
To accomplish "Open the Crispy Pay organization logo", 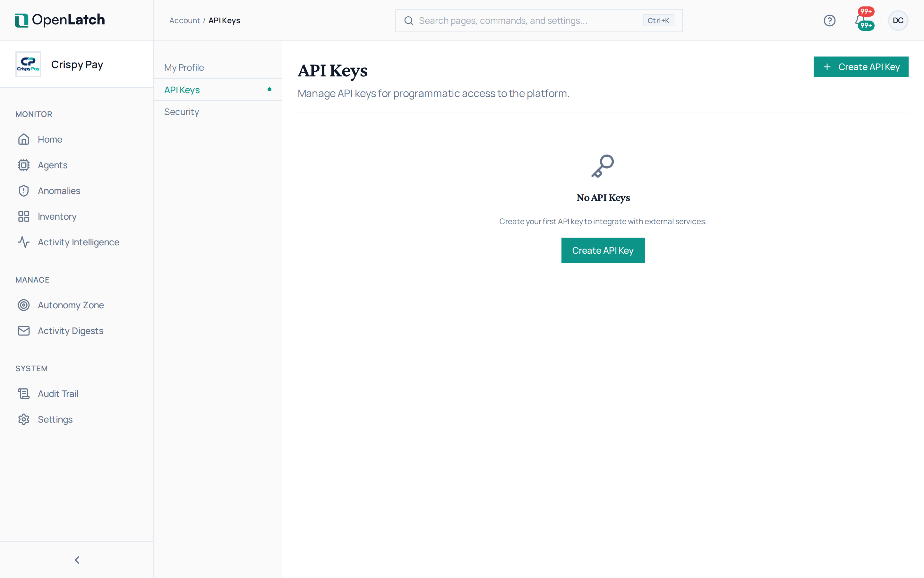I will pyautogui.click(x=28, y=64).
